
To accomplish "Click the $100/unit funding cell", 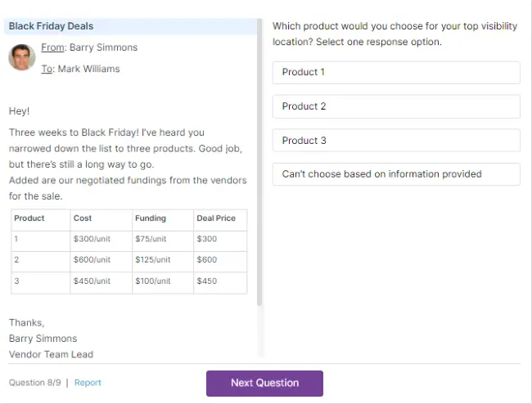I will pyautogui.click(x=153, y=281).
